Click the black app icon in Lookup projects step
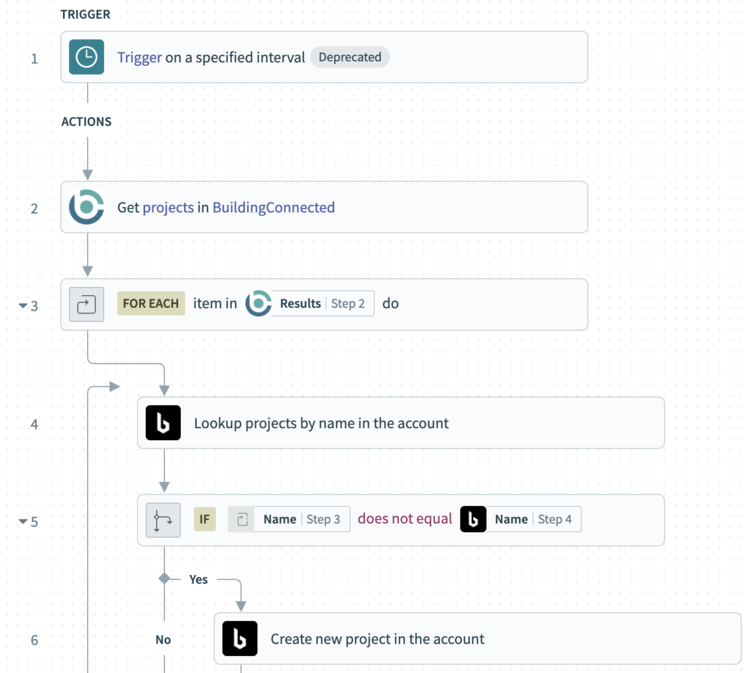 [x=163, y=423]
